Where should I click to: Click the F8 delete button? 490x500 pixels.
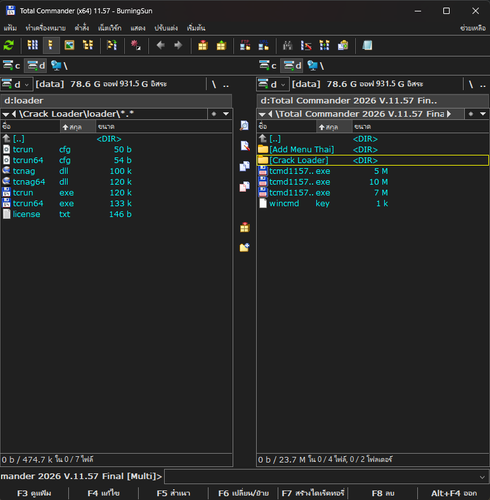click(x=383, y=493)
